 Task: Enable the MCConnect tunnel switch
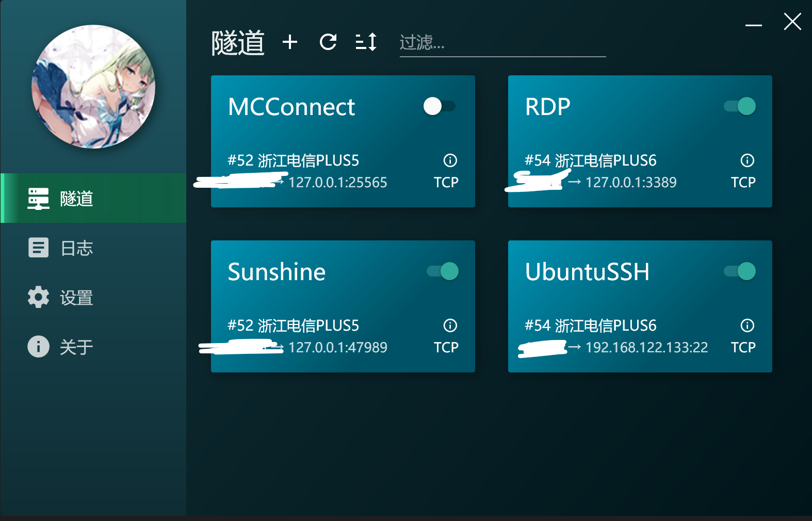click(x=440, y=106)
